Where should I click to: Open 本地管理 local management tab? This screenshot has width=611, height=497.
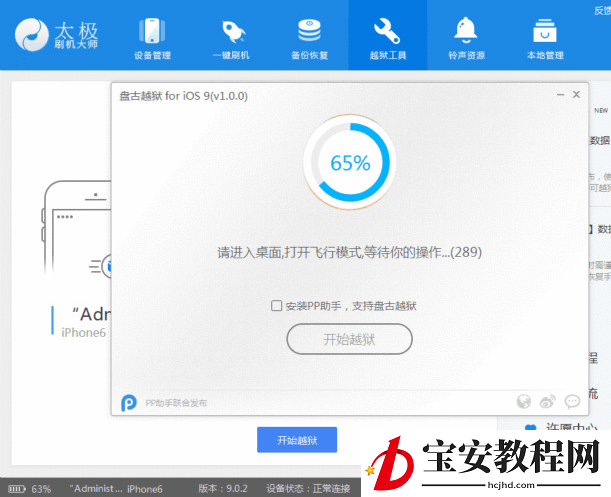[x=545, y=38]
